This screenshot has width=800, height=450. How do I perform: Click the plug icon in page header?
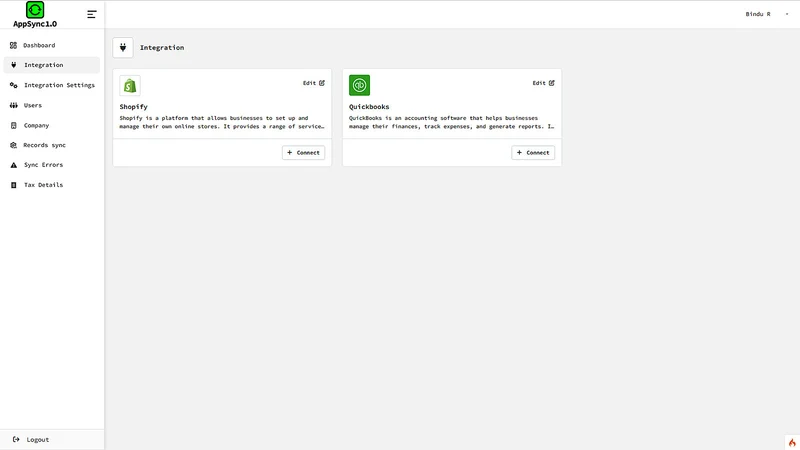tap(123, 47)
